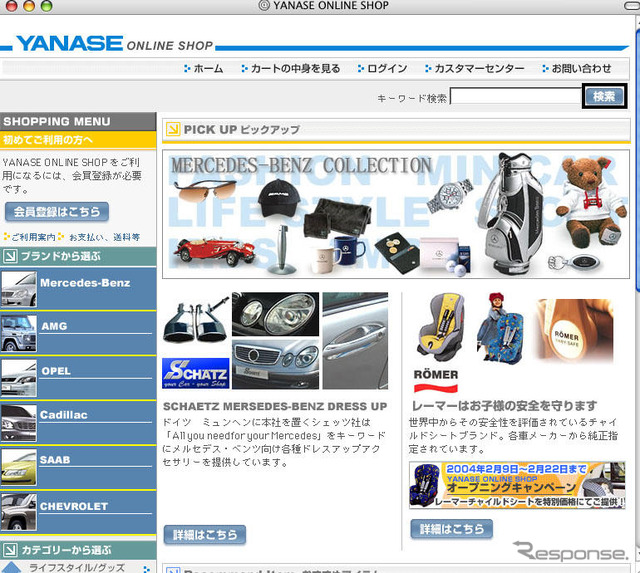Click the golf bag in banner

pyautogui.click(x=511, y=212)
